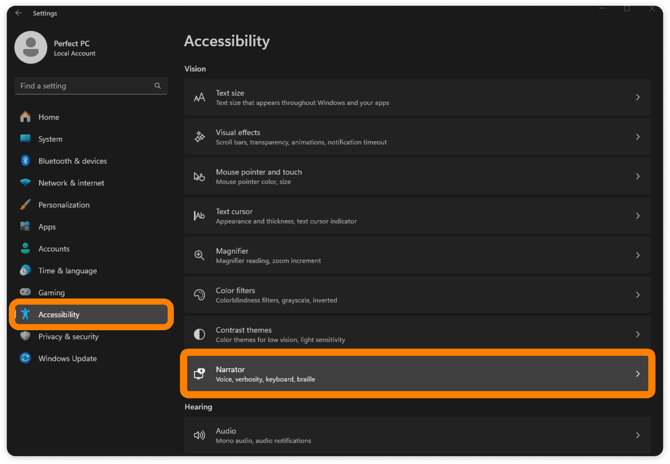Expand Audio chevron

tap(638, 435)
